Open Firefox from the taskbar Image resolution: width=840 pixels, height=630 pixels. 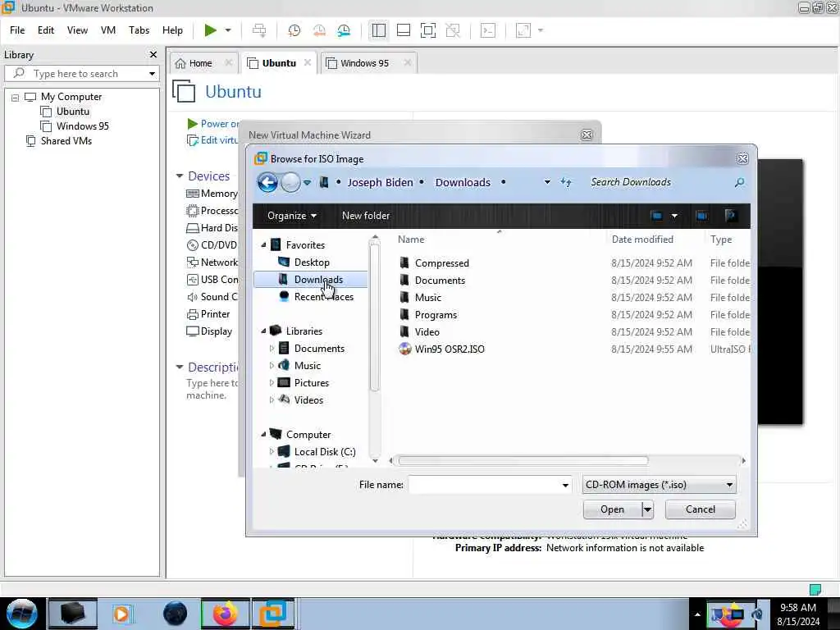coord(226,614)
